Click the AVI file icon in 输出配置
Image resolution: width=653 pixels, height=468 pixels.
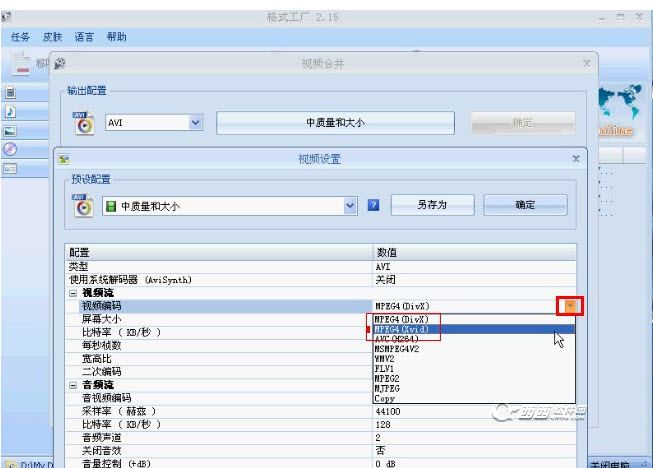pos(84,123)
